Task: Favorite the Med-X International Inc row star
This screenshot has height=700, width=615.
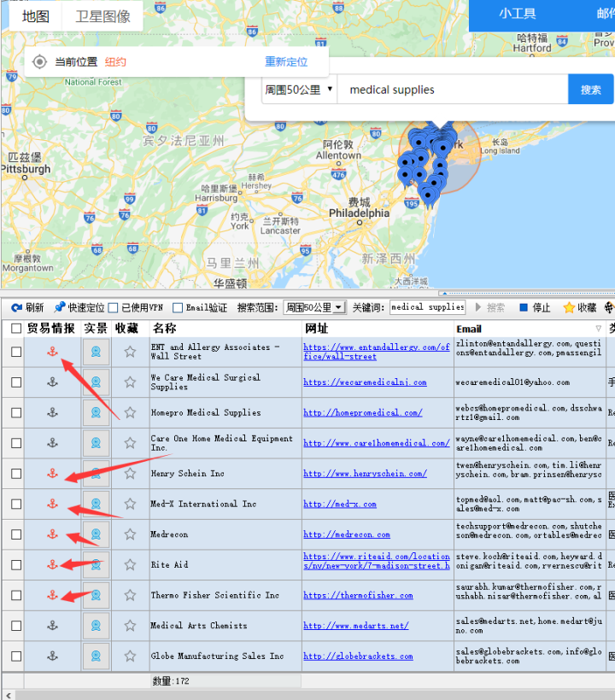Action: [130, 504]
